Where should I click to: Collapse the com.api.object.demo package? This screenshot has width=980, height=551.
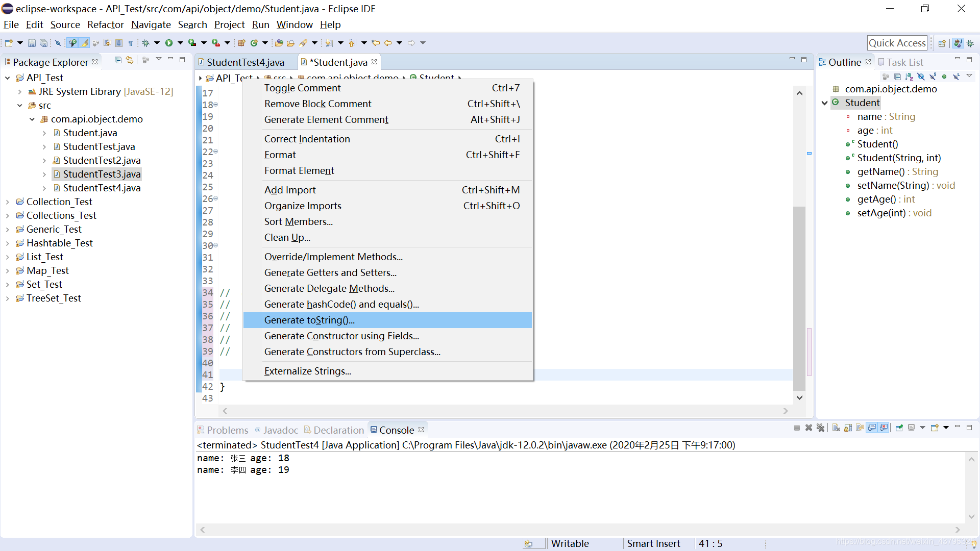[x=32, y=119]
